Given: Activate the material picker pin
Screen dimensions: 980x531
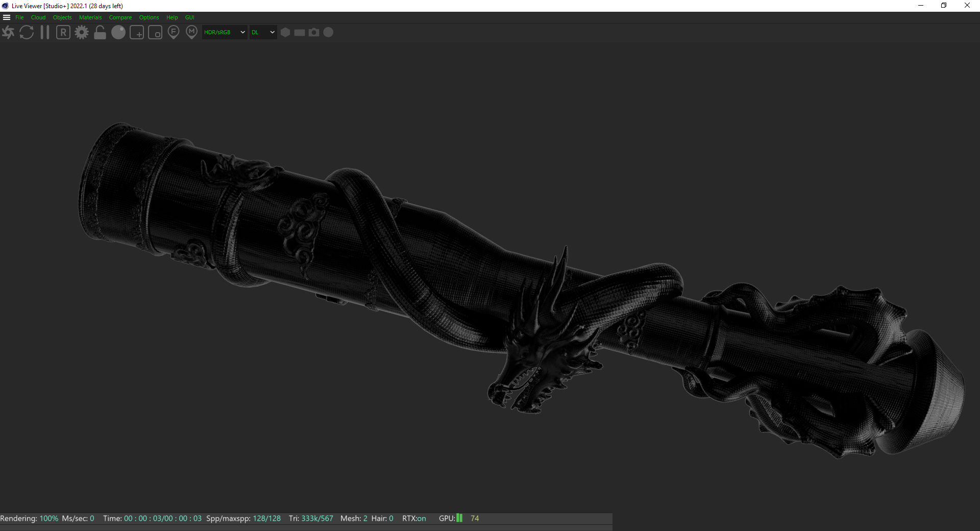Looking at the screenshot, I should click(191, 33).
